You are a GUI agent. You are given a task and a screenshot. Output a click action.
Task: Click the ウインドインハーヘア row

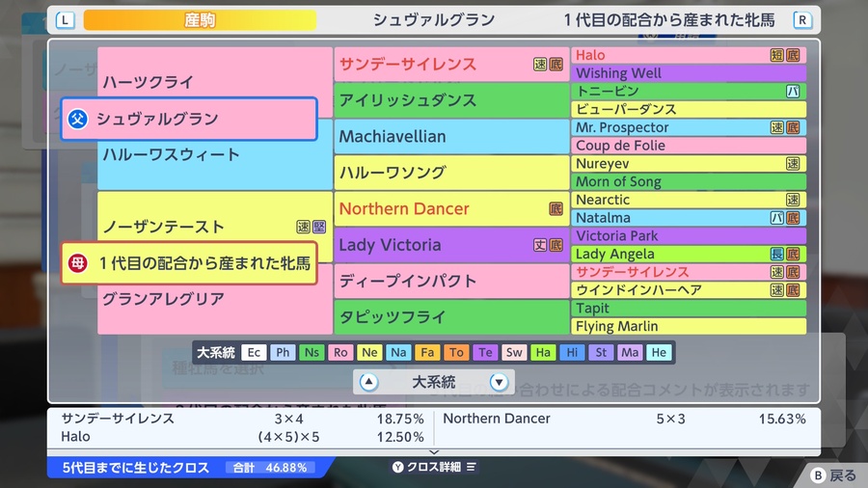689,290
